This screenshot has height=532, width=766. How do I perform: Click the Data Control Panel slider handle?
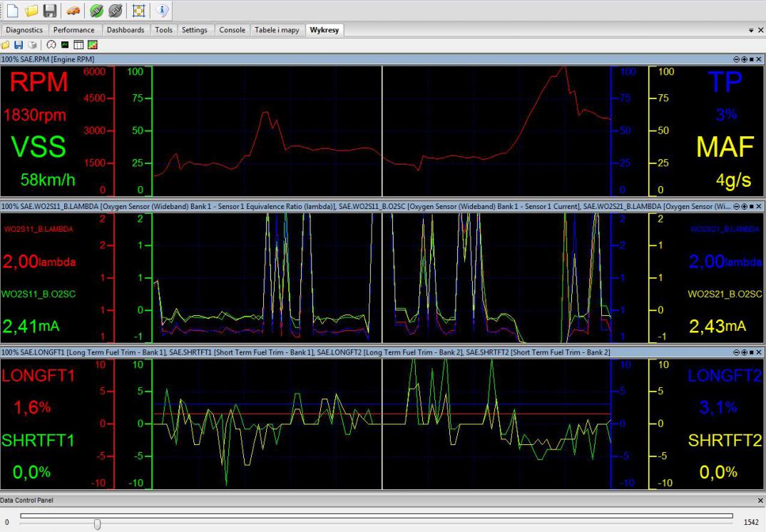[x=98, y=524]
